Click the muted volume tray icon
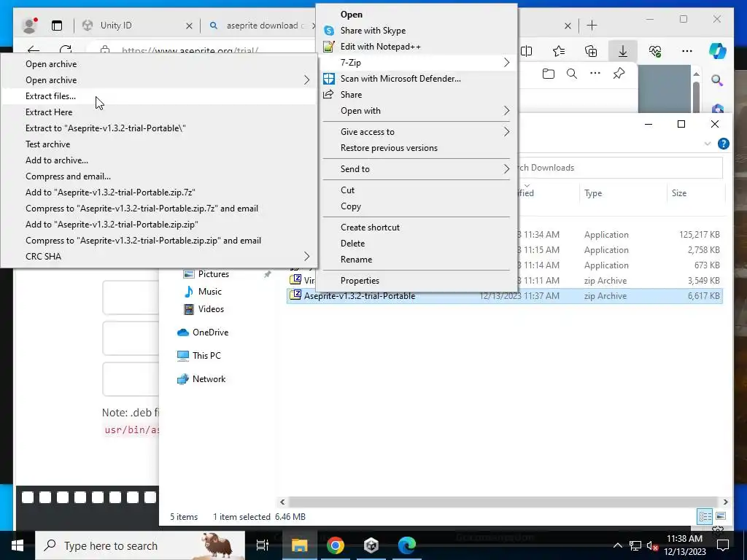The height and width of the screenshot is (560, 747). 652,545
